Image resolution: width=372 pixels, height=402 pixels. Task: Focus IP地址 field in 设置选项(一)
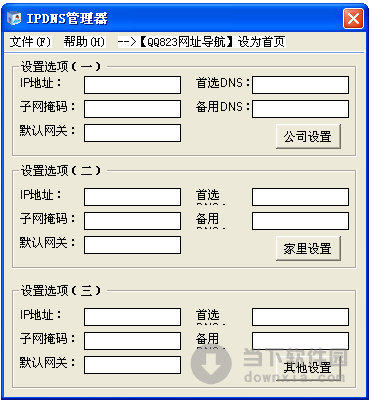click(133, 85)
